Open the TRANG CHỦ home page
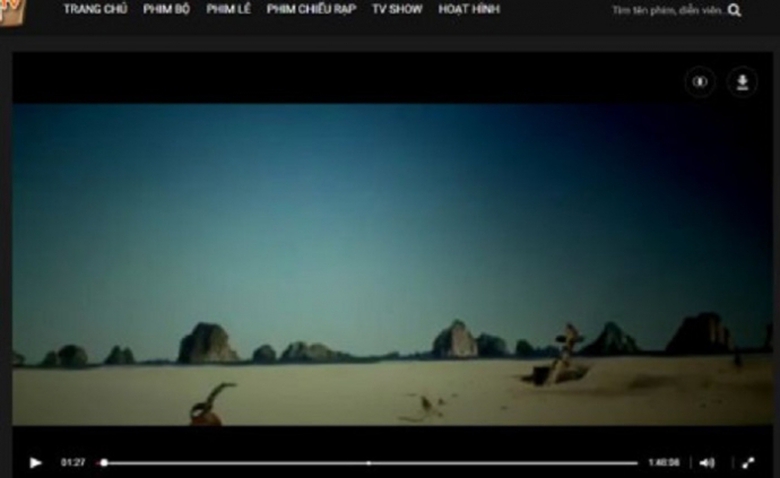This screenshot has width=780, height=478. pos(95,9)
